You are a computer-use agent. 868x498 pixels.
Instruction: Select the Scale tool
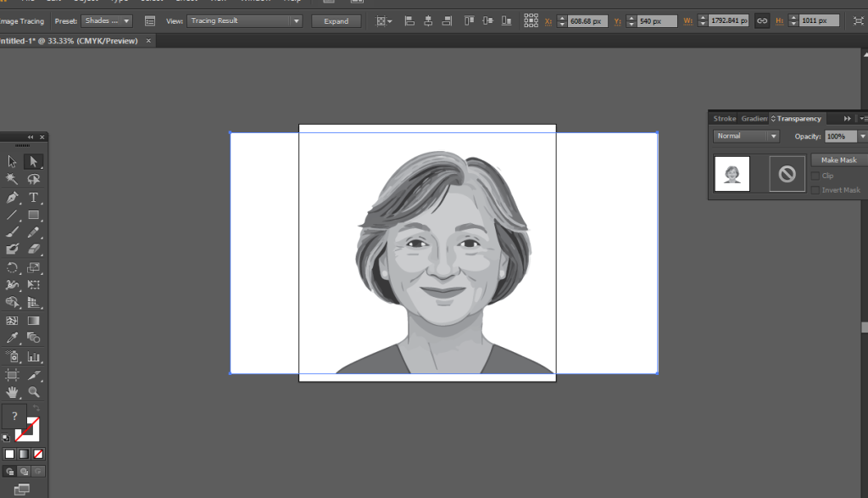(33, 267)
